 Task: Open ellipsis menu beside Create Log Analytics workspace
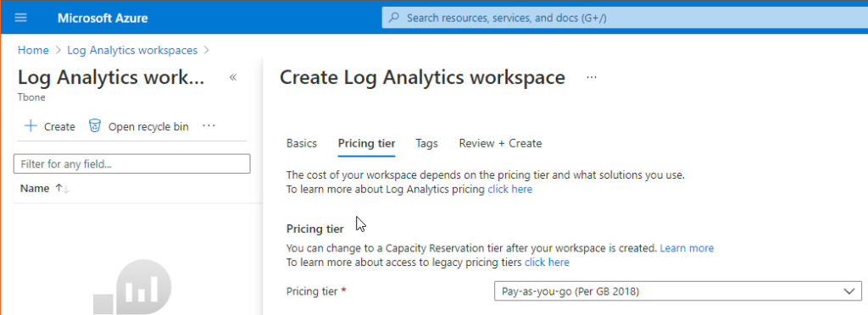tap(592, 78)
